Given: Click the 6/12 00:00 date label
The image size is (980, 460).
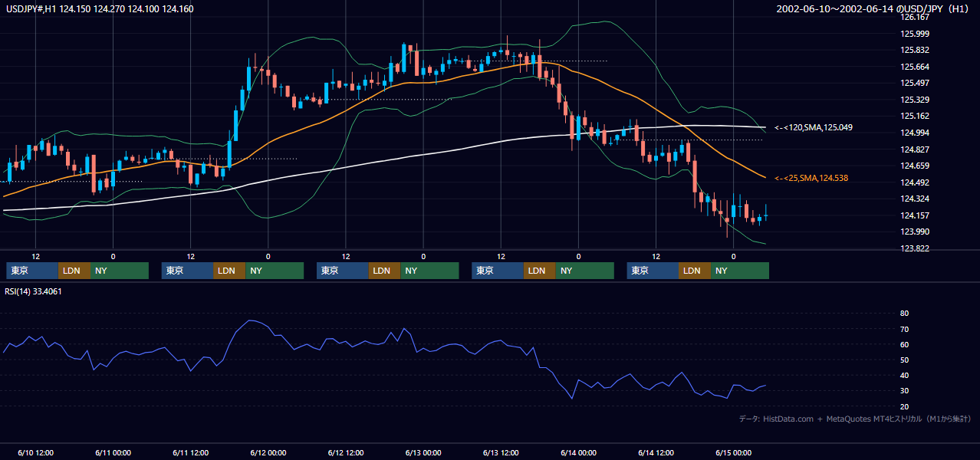Looking at the screenshot, I should [268, 452].
